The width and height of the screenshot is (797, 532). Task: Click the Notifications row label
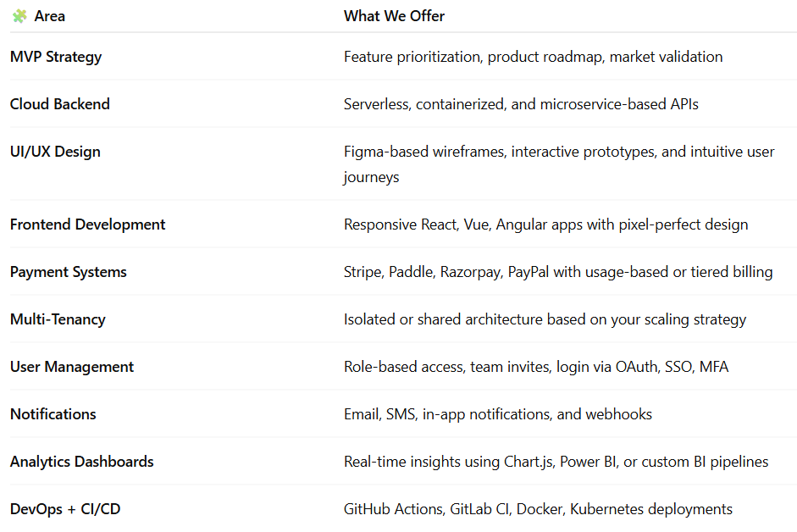(53, 414)
